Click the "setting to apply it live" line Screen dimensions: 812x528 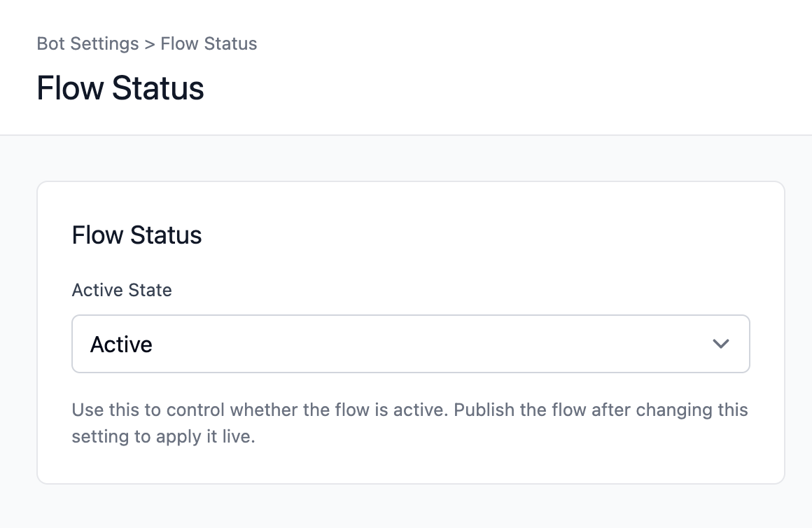click(163, 438)
